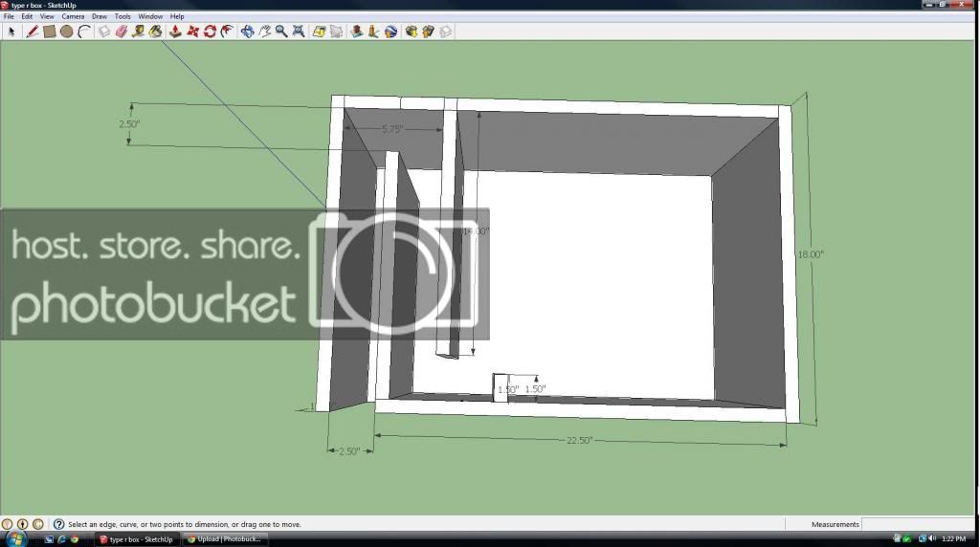
Task: Select the 2.50" dimension below the box
Action: (x=349, y=451)
